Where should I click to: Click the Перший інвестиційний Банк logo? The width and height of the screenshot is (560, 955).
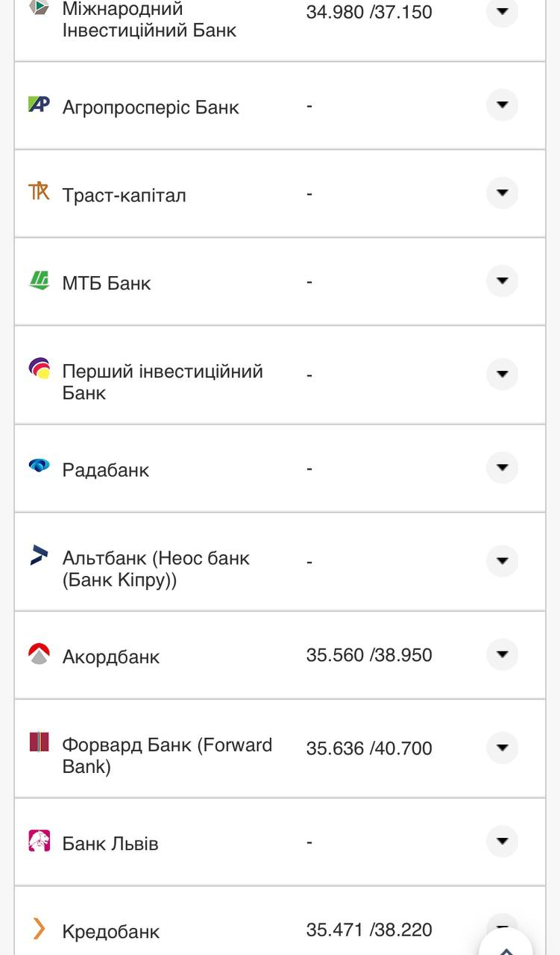[39, 369]
